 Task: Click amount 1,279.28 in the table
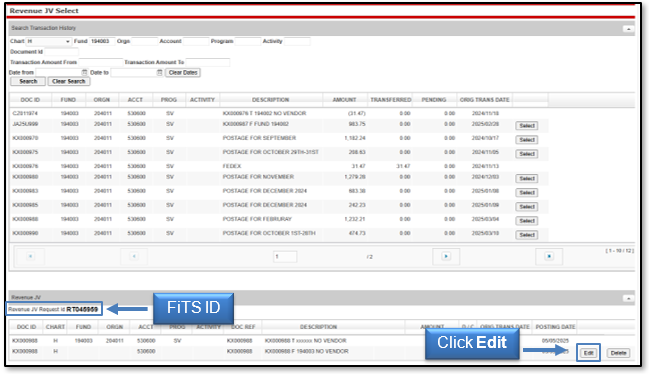tap(355, 177)
